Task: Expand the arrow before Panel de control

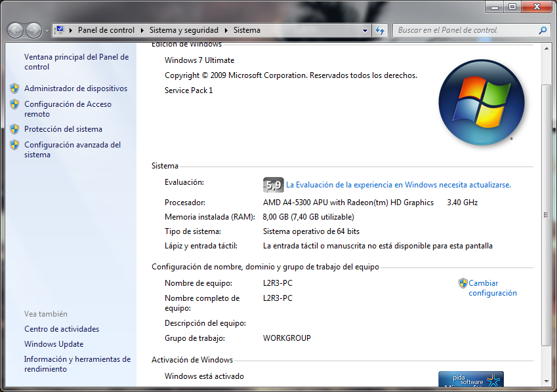Action: tap(71, 30)
